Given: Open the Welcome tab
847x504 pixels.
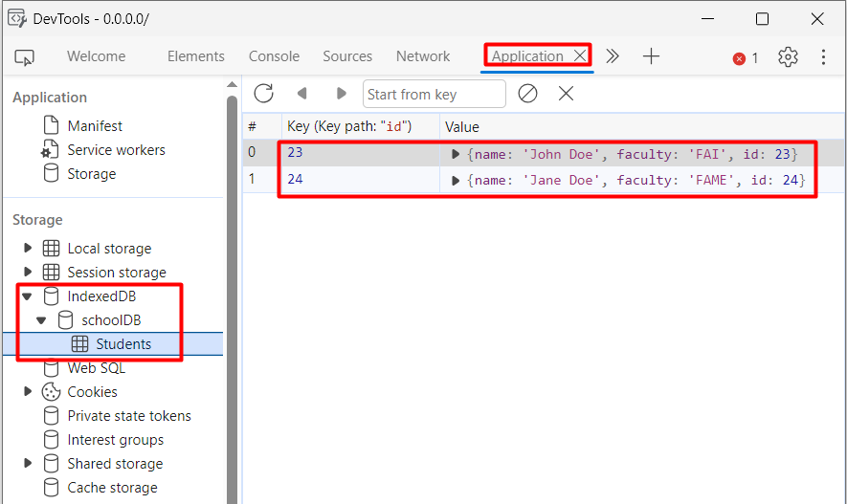Looking at the screenshot, I should pos(96,56).
